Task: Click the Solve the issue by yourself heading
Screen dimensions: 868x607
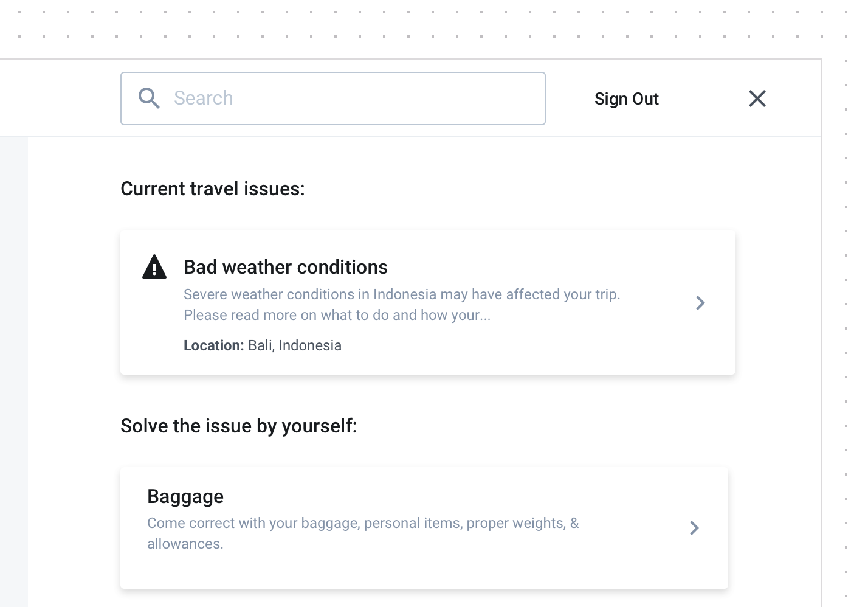Action: [239, 426]
